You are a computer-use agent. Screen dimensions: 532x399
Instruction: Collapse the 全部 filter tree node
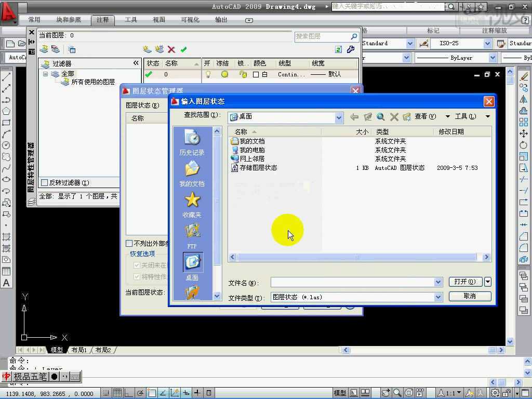[x=46, y=74]
